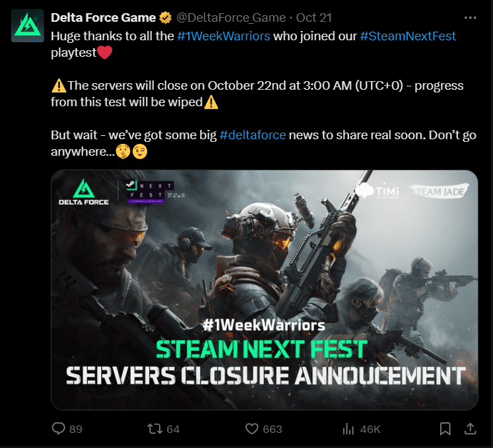Open the @DeltaForce_Game handle
The width and height of the screenshot is (493, 448).
[x=231, y=18]
